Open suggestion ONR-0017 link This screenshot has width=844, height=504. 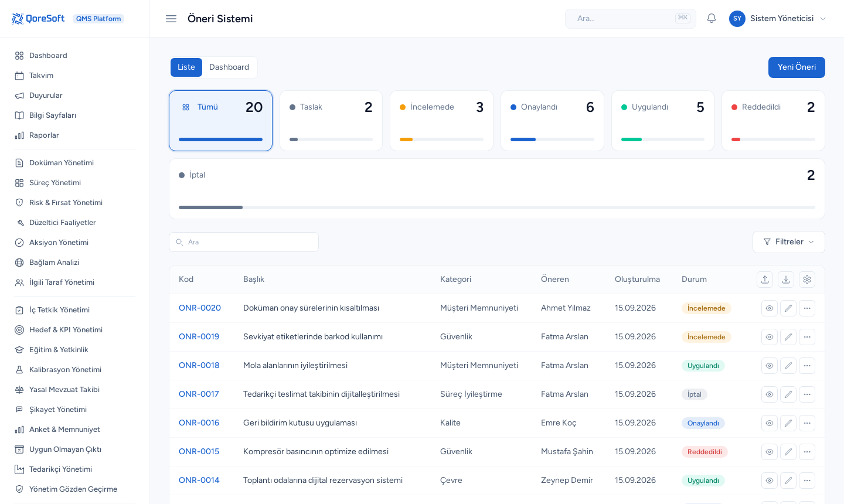(199, 394)
